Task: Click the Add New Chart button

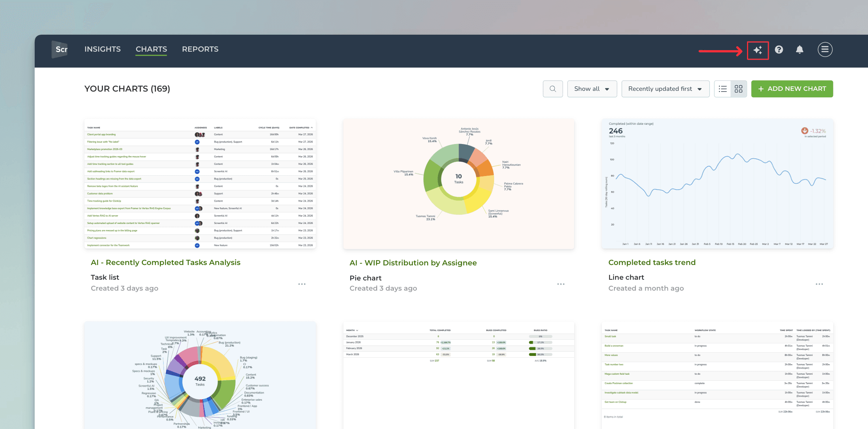Action: coord(792,89)
